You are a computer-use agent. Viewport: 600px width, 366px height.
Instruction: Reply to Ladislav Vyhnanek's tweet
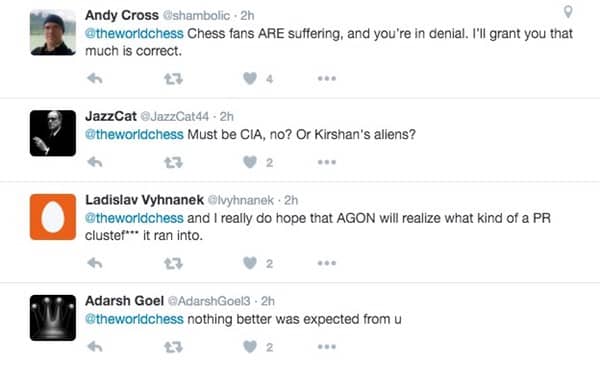(x=95, y=263)
